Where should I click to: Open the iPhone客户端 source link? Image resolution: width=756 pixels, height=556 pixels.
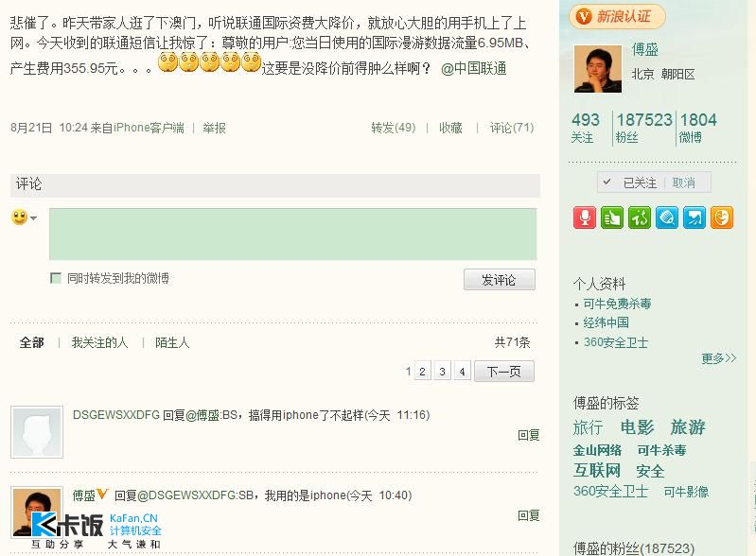click(x=149, y=128)
